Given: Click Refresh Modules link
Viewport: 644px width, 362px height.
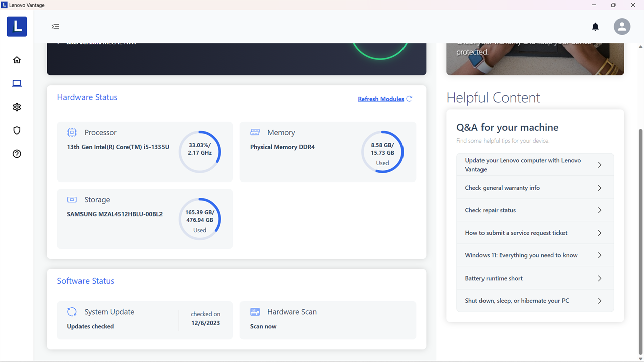Looking at the screenshot, I should 385,99.
